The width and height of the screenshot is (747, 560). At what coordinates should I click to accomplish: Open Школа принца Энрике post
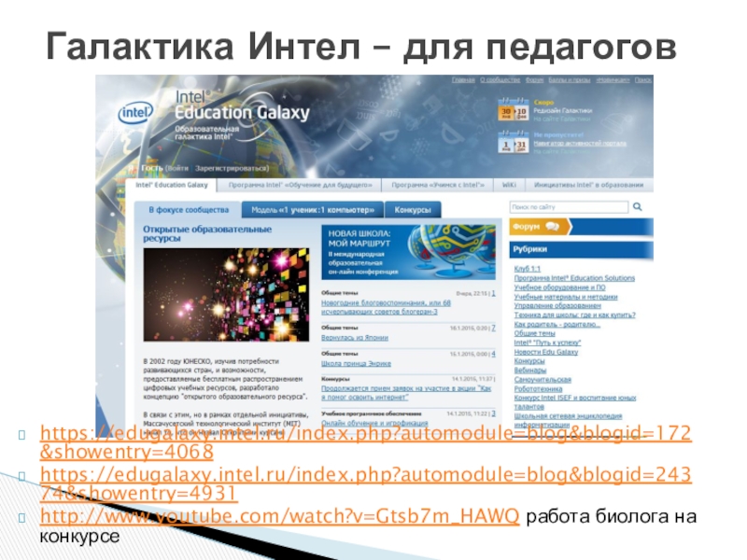pyautogui.click(x=356, y=363)
